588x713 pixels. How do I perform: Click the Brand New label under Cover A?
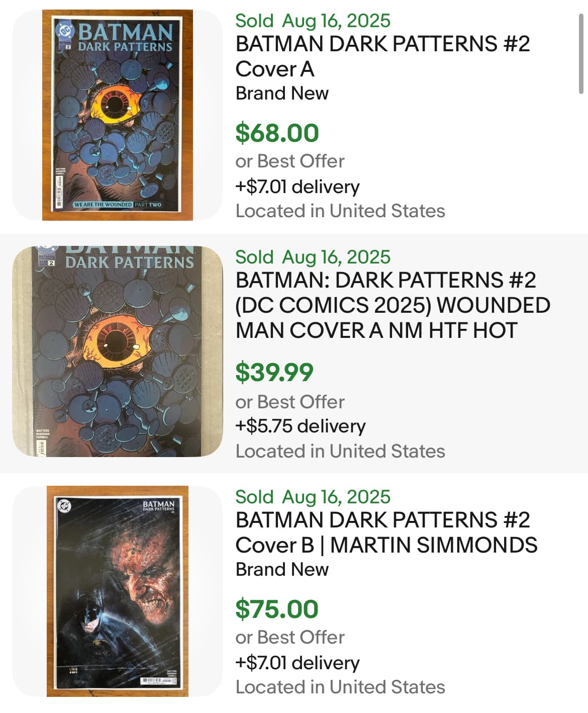(x=282, y=94)
